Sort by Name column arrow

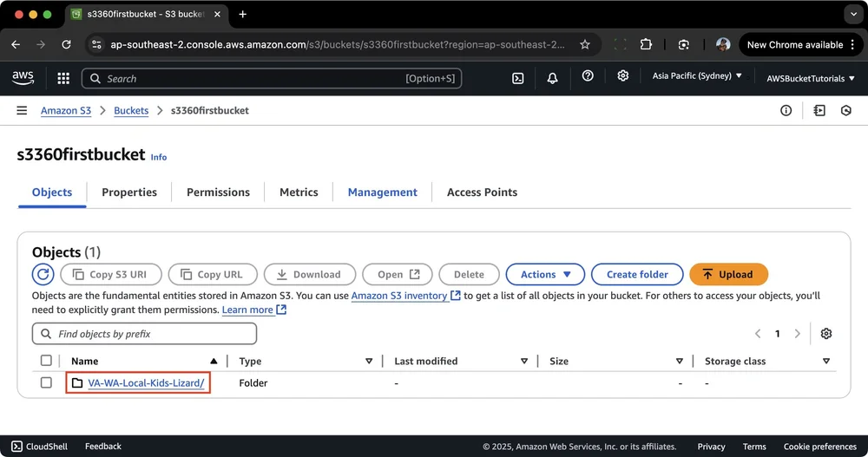214,362
